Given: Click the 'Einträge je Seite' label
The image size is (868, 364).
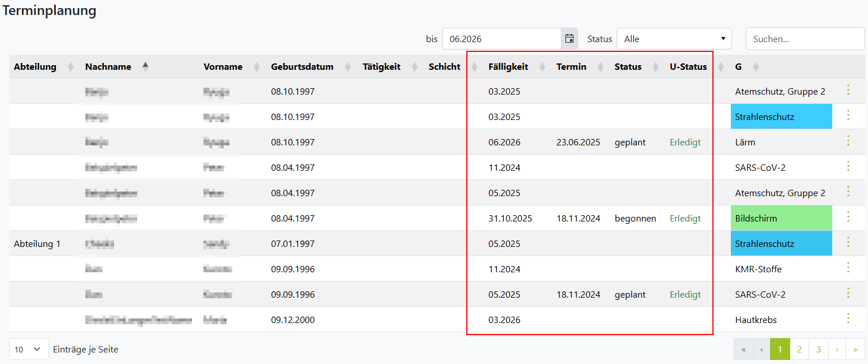Looking at the screenshot, I should 85,350.
